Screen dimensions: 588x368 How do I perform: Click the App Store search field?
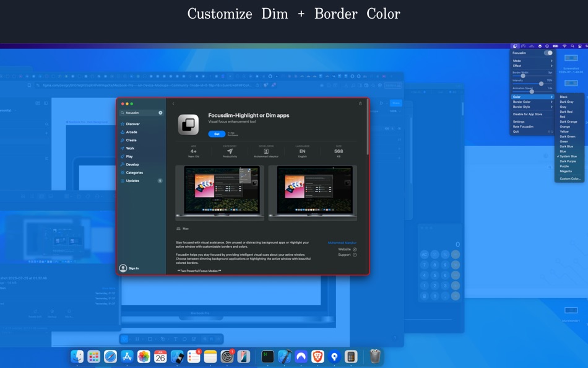coord(141,113)
